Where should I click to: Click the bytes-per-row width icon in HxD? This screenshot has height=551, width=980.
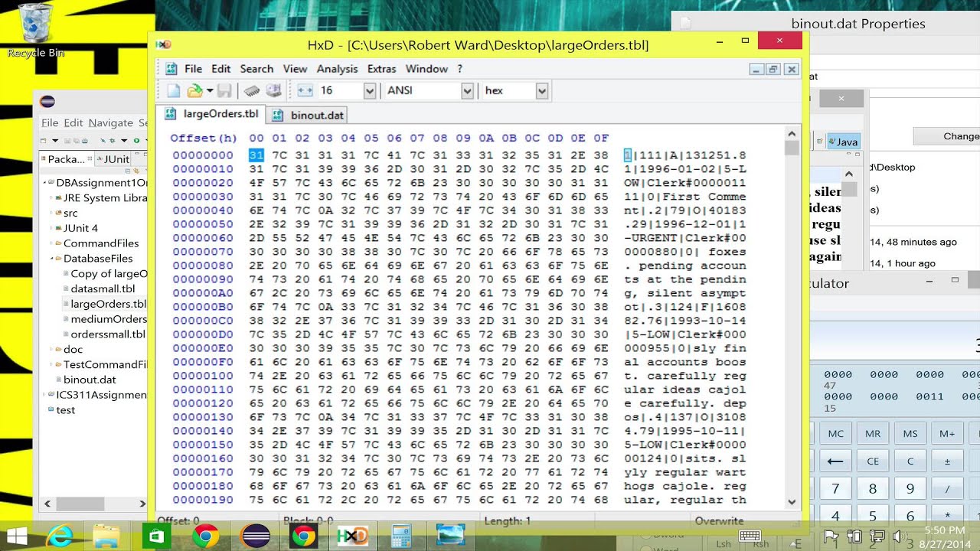coord(305,91)
